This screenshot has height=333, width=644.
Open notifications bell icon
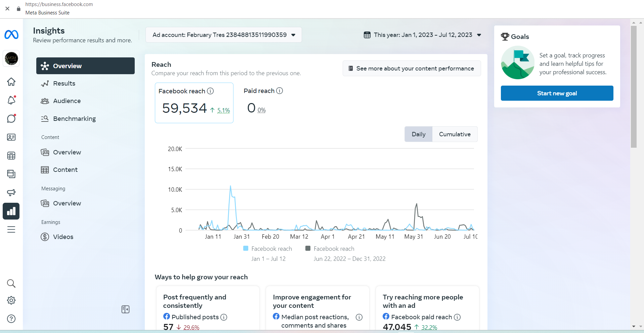pyautogui.click(x=11, y=100)
